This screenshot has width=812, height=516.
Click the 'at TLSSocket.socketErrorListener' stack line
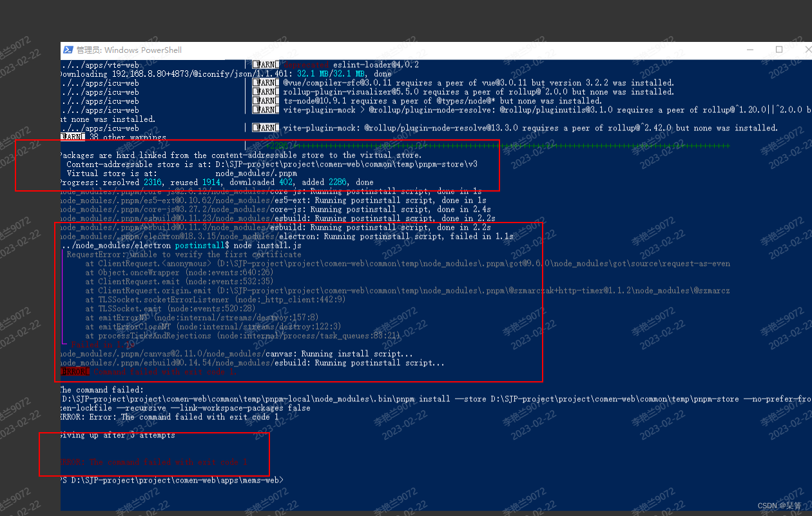coord(215,300)
